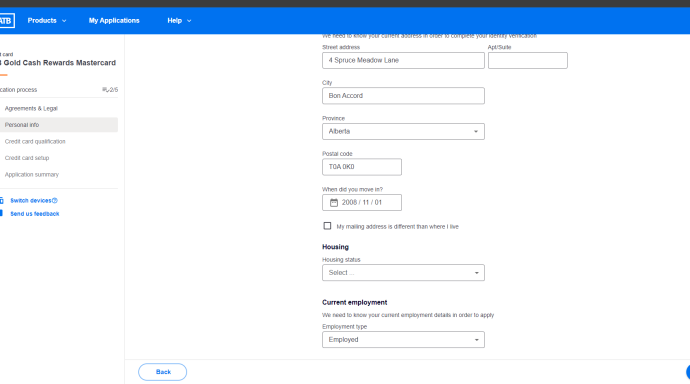Screen dimensions: 690x384
Task: Click the Help chevron arrow
Action: point(189,21)
